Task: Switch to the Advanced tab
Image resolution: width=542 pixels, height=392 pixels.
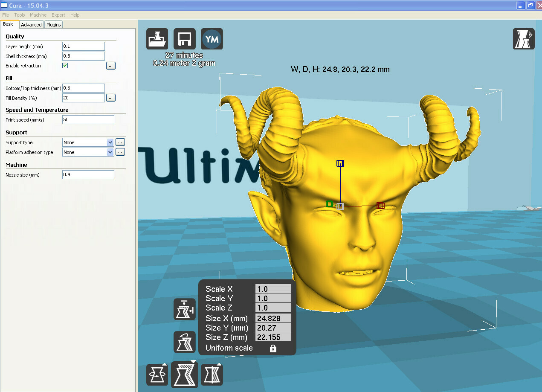Action: pos(31,24)
